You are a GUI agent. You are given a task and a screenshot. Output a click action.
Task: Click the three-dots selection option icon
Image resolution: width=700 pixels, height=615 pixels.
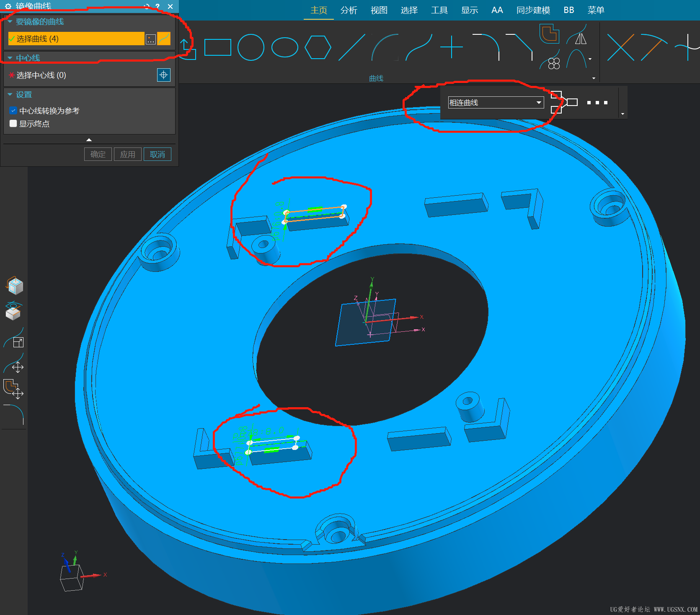(x=597, y=103)
